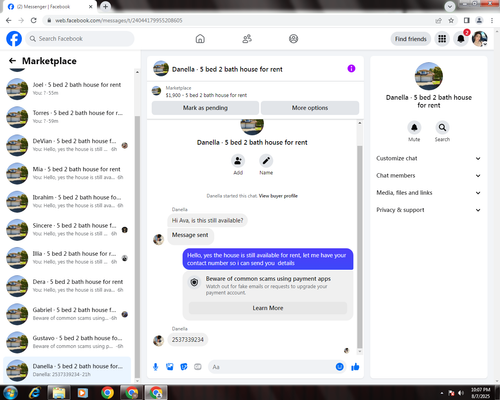Click the right panel listing thumbnail

[429, 76]
